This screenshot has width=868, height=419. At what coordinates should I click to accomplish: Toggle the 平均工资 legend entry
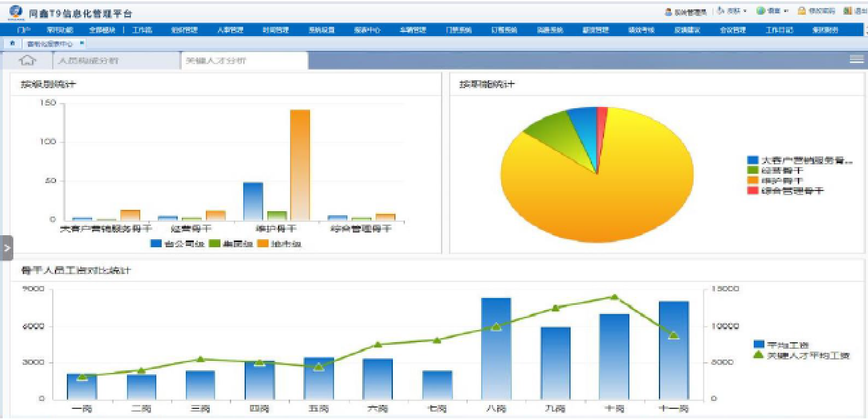click(x=758, y=344)
